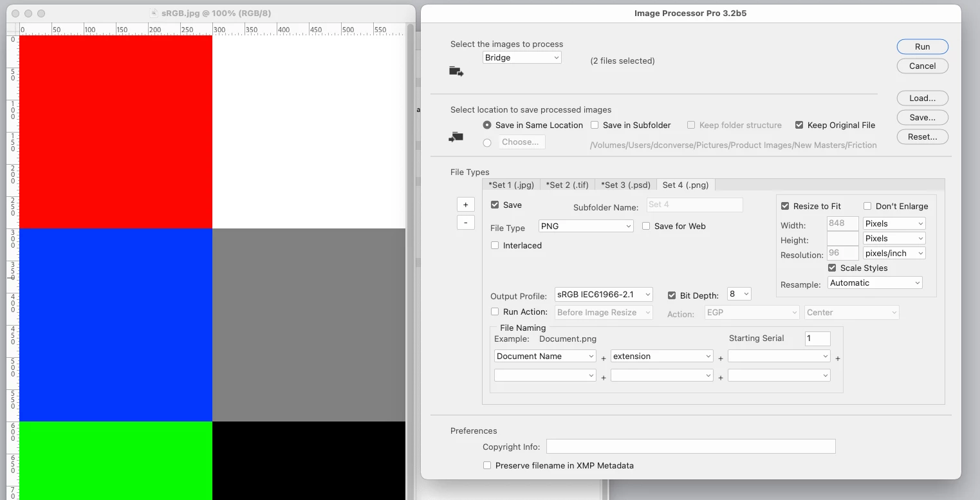Viewport: 980px width, 500px height.
Task: Select Save in Same Location radio button
Action: 487,125
